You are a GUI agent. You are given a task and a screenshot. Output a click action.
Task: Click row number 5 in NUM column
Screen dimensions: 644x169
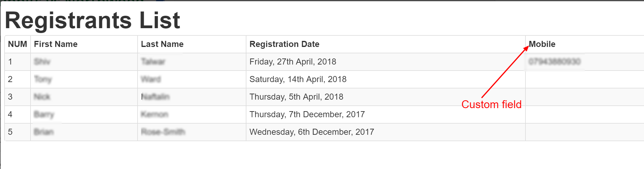10,132
